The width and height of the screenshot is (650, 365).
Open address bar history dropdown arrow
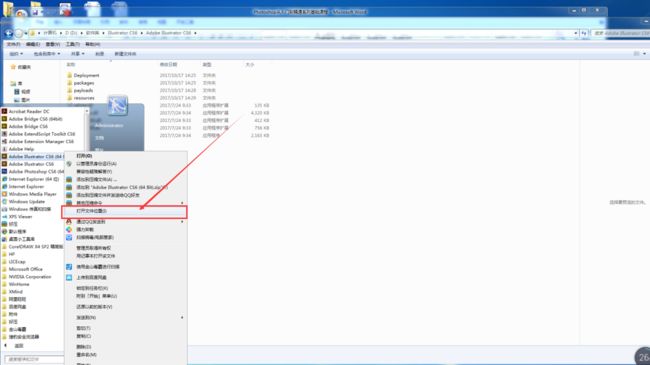click(x=575, y=33)
